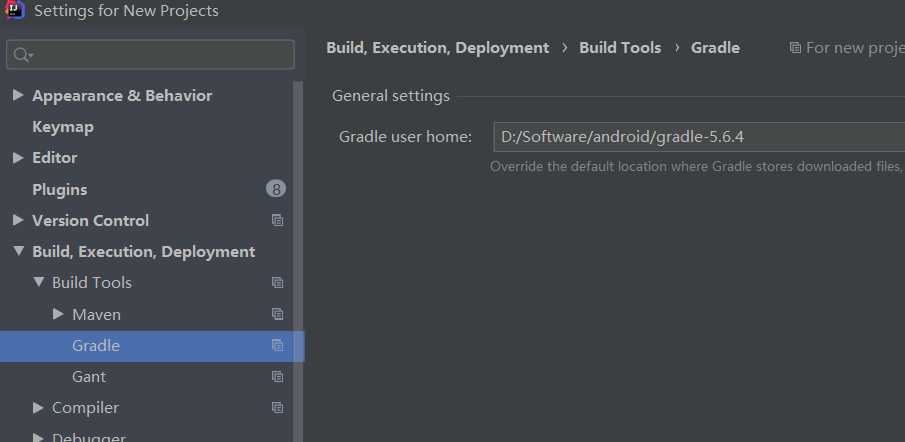Select Gant under Build Tools
Screen dimensions: 905x442
pyautogui.click(x=89, y=377)
